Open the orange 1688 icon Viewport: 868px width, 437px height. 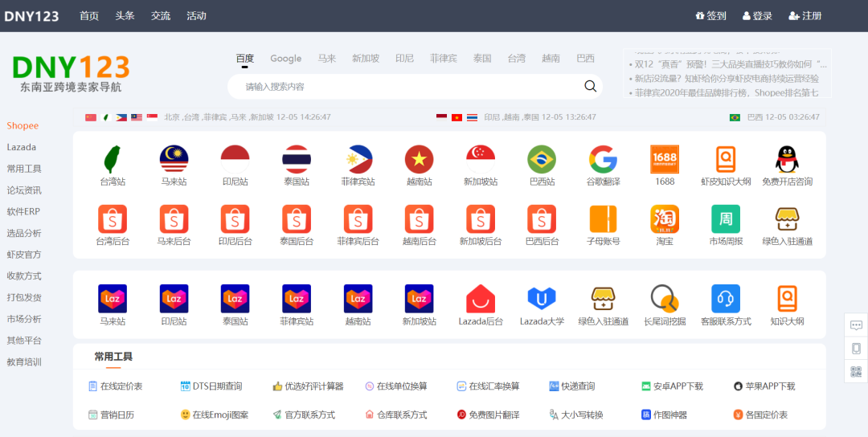pos(665,159)
